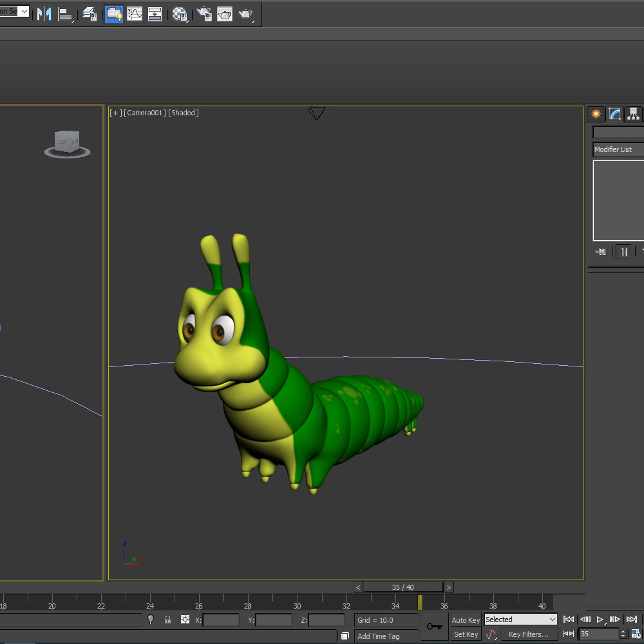The width and height of the screenshot is (644, 644).
Task: Open the Material Editor
Action: point(180,14)
